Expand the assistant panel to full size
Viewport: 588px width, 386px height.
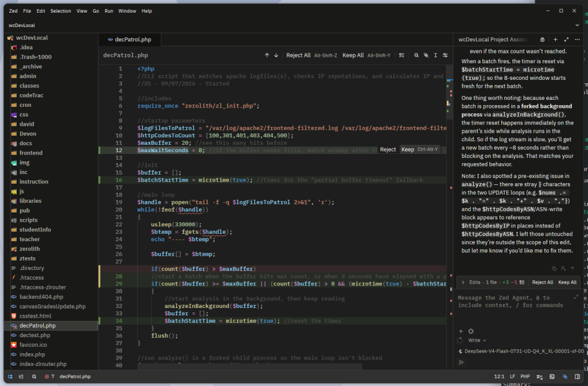[566, 40]
